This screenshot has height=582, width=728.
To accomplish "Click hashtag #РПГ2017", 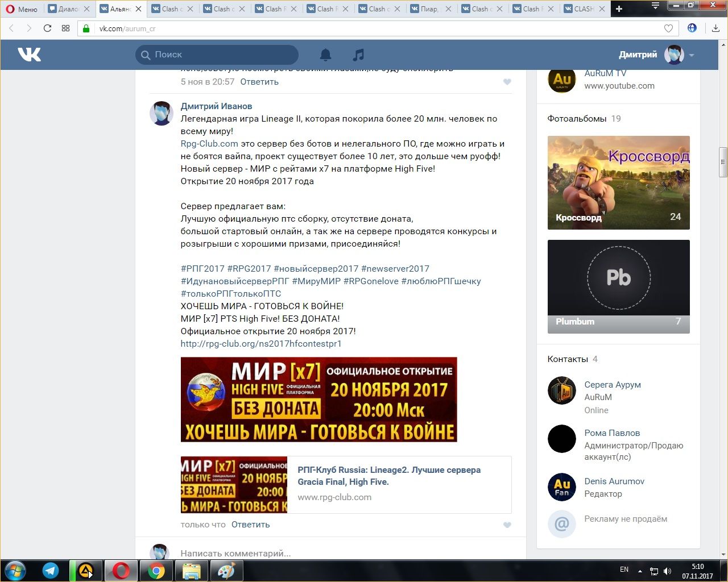I will 202,269.
